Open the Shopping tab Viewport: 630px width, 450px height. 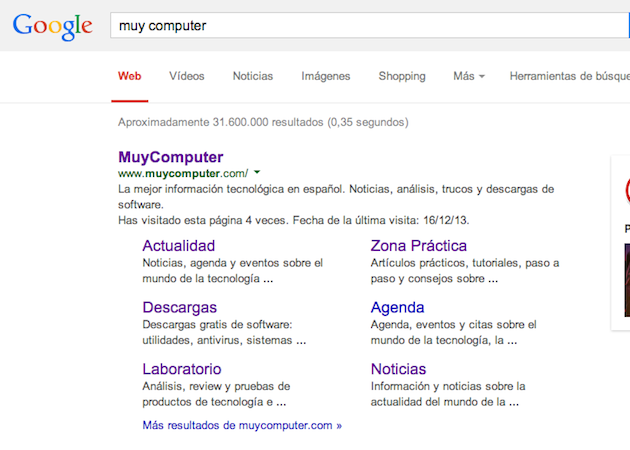pos(401,76)
